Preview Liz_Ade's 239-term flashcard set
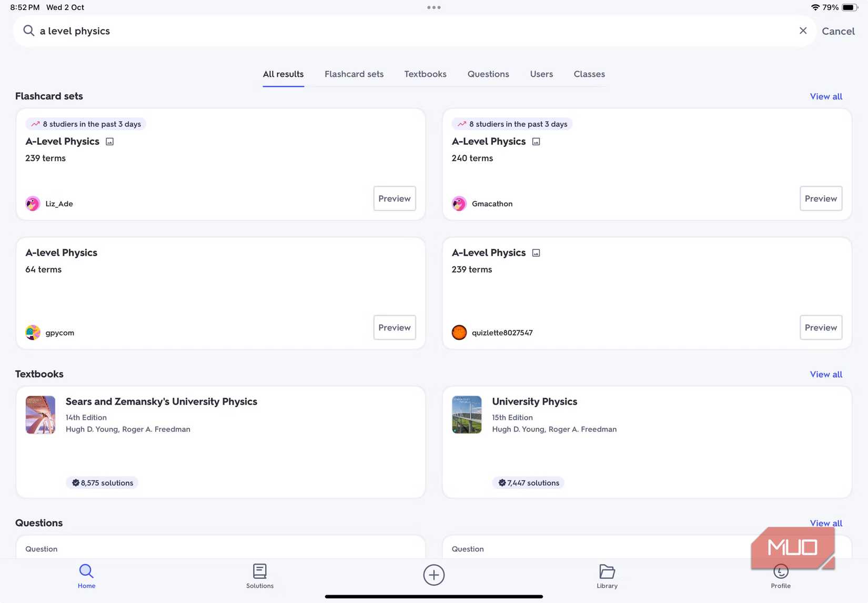The image size is (868, 603). (395, 198)
